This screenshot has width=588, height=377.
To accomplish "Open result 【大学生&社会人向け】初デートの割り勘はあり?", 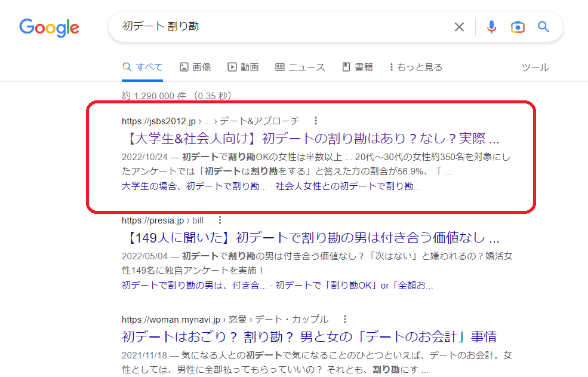I will (310, 139).
